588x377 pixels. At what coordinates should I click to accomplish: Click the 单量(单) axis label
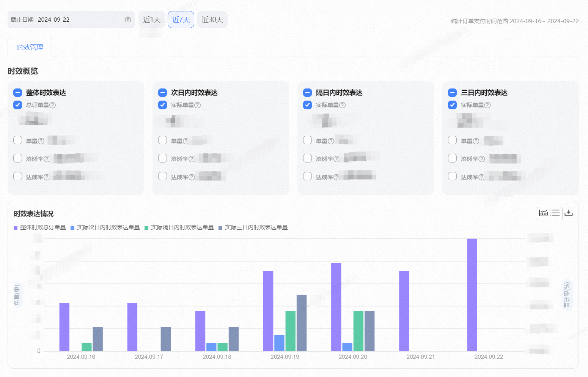(x=17, y=295)
